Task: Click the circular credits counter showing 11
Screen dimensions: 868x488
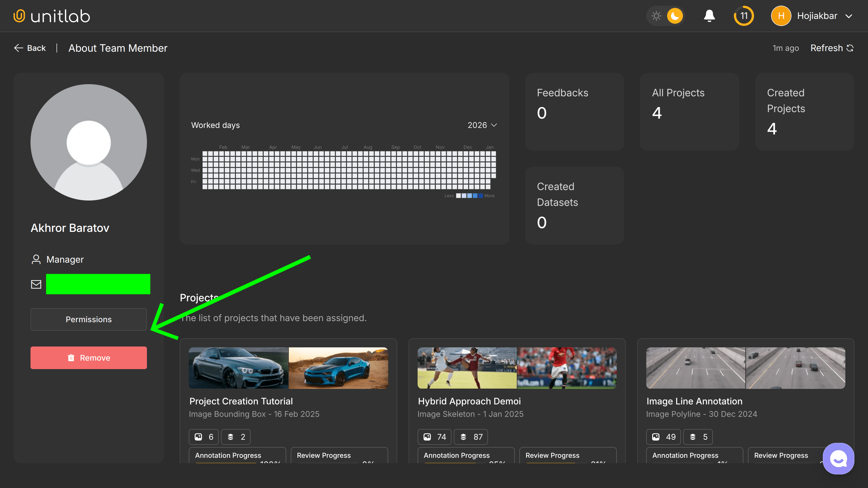Action: tap(744, 16)
